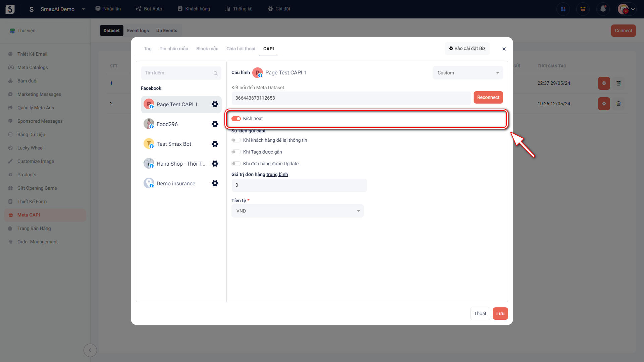Click the sidebar collapse arrow icon
Image resolution: width=644 pixels, height=362 pixels.
point(90,350)
